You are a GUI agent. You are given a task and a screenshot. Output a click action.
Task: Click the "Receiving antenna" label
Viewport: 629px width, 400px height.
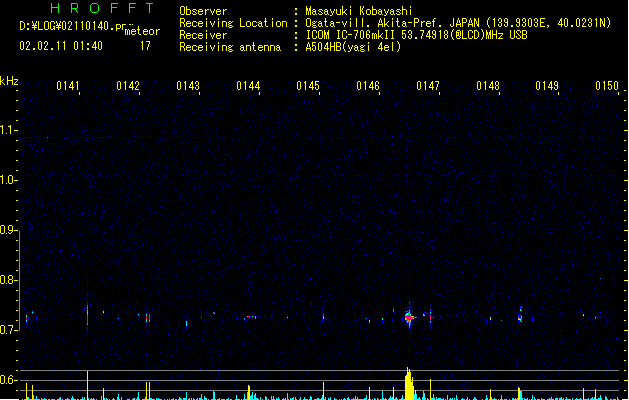[230, 47]
